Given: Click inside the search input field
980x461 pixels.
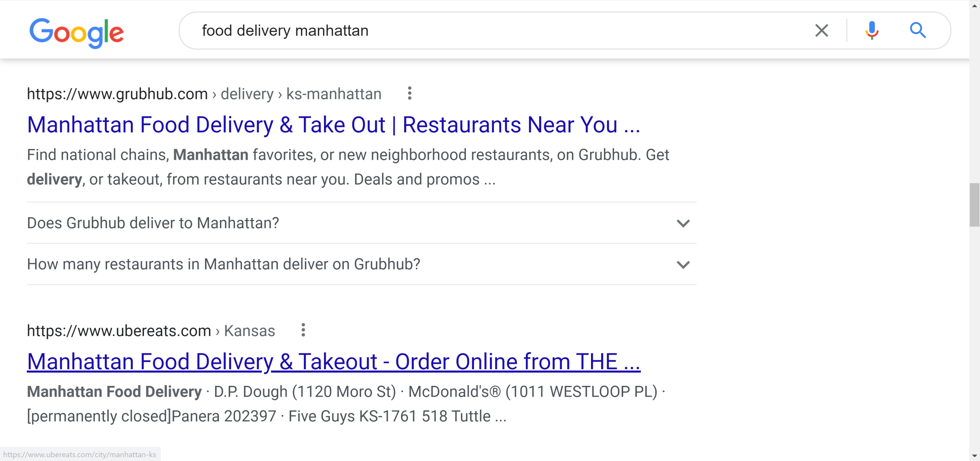Looking at the screenshot, I should pyautogui.click(x=459, y=30).
